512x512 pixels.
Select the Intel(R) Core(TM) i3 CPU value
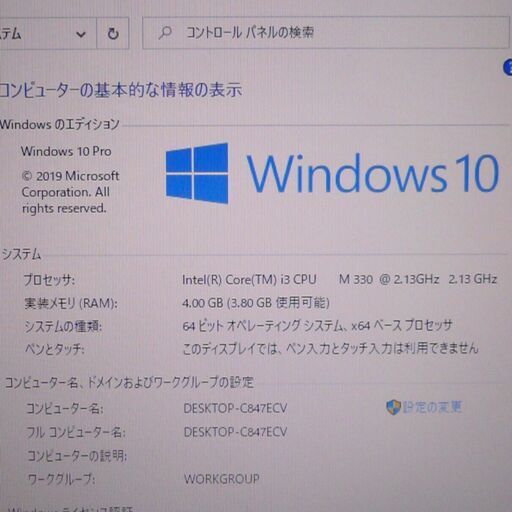340,279
